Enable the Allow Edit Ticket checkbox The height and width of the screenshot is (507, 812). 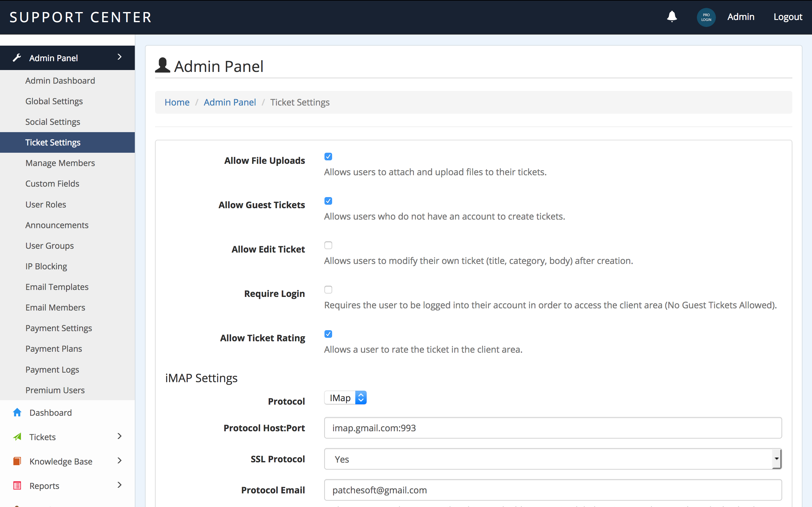pyautogui.click(x=328, y=246)
